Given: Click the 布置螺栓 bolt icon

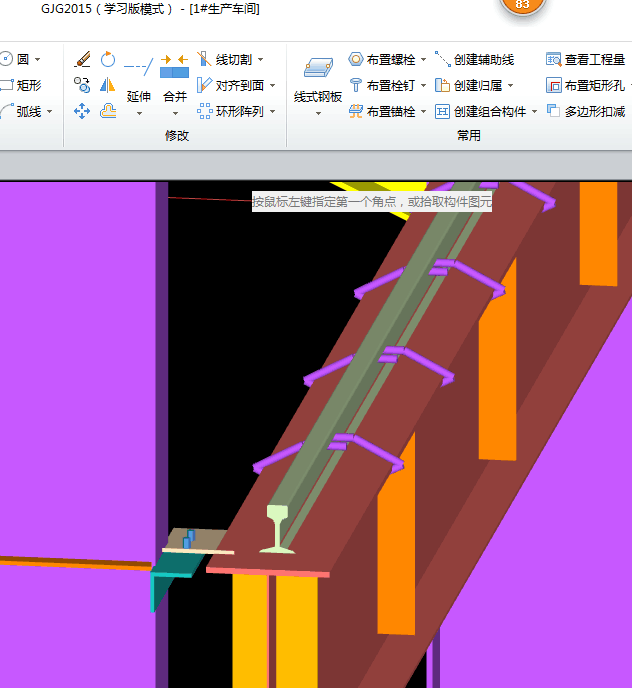Looking at the screenshot, I should [356, 59].
